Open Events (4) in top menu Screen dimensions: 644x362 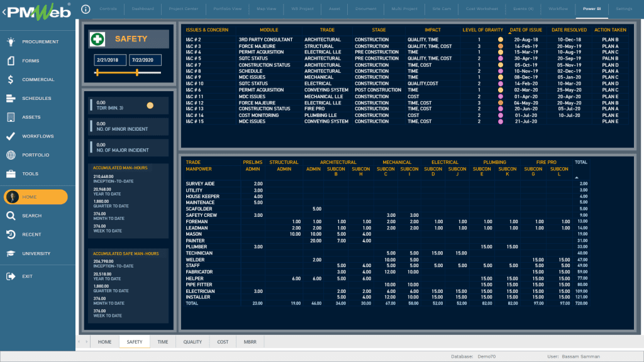pos(523,9)
